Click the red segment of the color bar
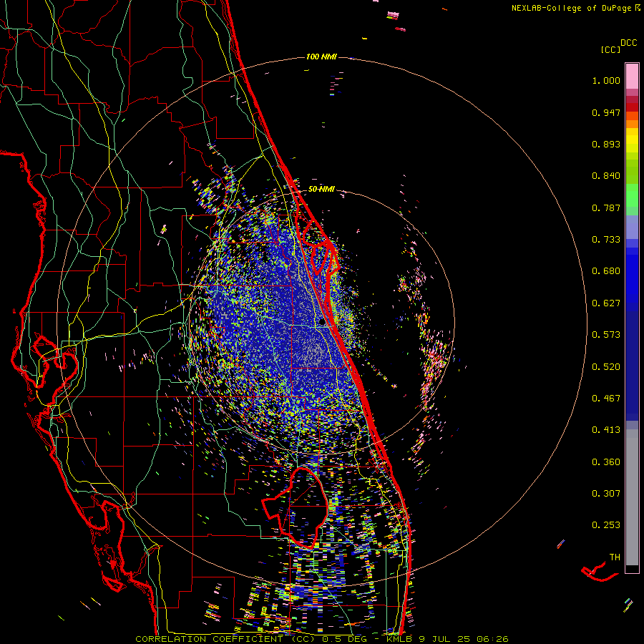The image size is (644, 644). coord(632,107)
